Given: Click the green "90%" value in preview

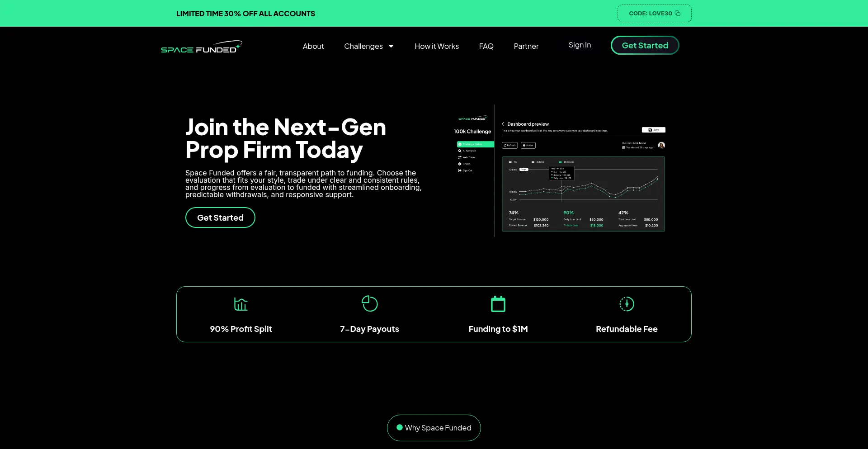Looking at the screenshot, I should (568, 213).
